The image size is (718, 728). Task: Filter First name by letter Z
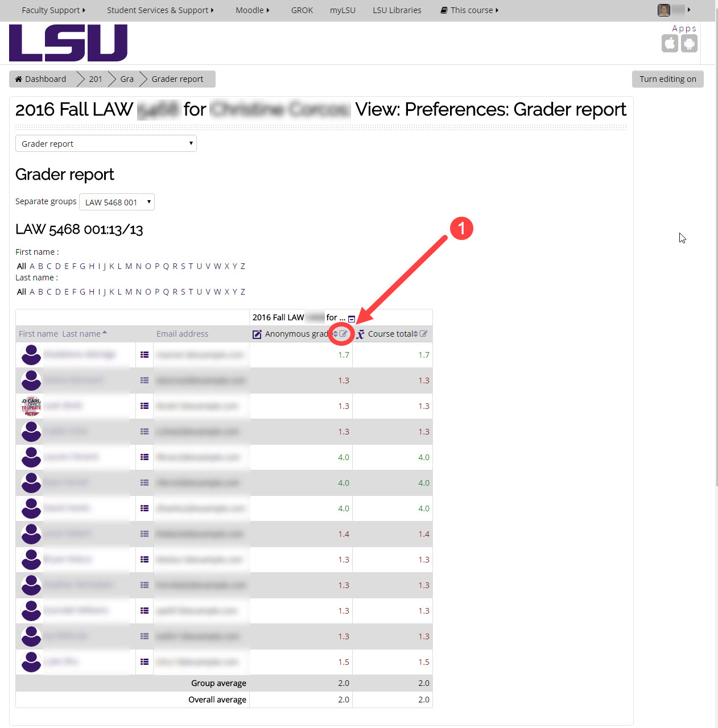click(x=243, y=266)
